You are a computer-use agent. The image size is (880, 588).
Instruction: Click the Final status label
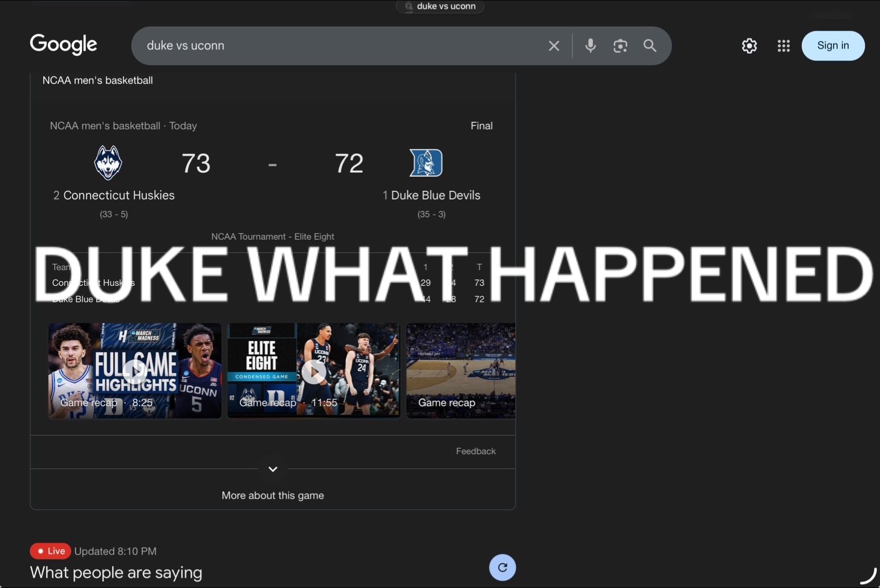tap(482, 126)
